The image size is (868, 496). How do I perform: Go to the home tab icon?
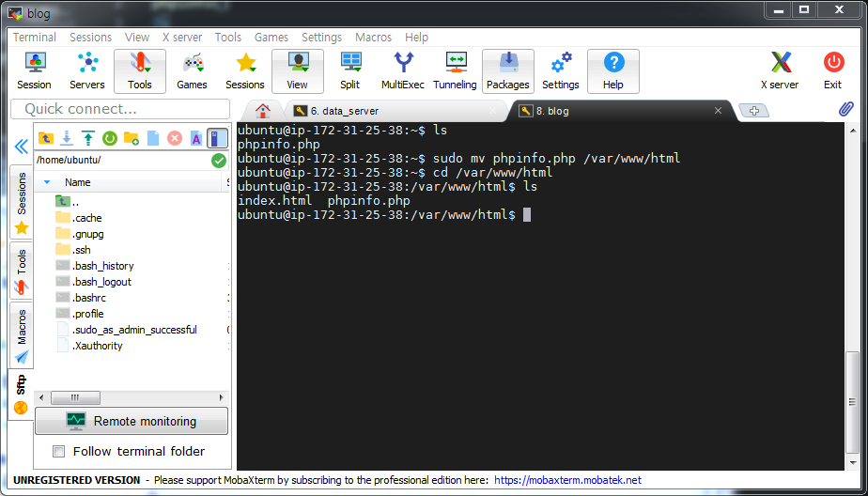(263, 111)
